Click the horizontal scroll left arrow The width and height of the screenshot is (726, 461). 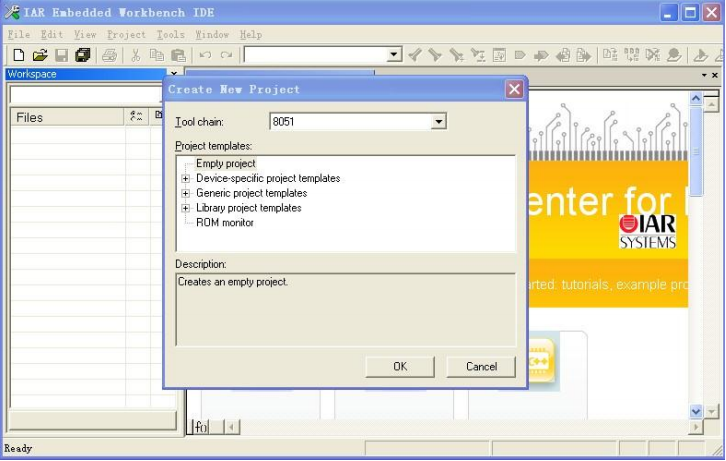232,427
